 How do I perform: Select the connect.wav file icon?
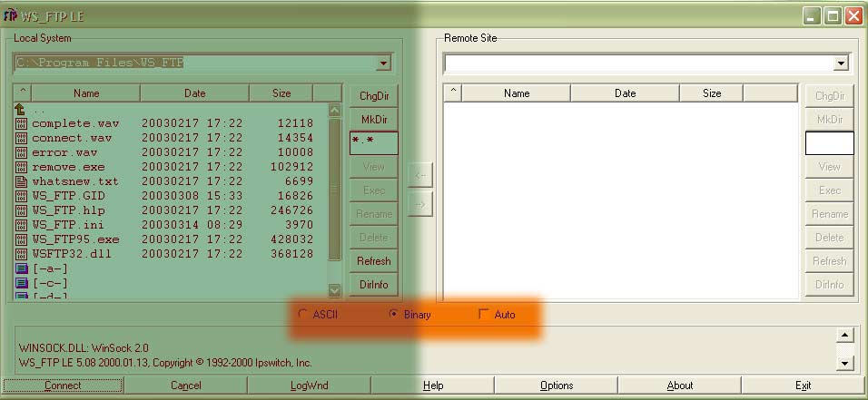pos(21,138)
